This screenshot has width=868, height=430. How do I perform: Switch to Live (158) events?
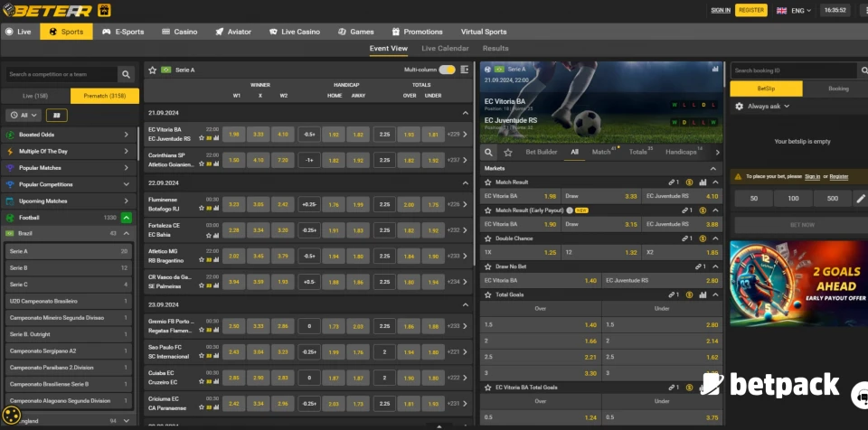click(x=35, y=96)
